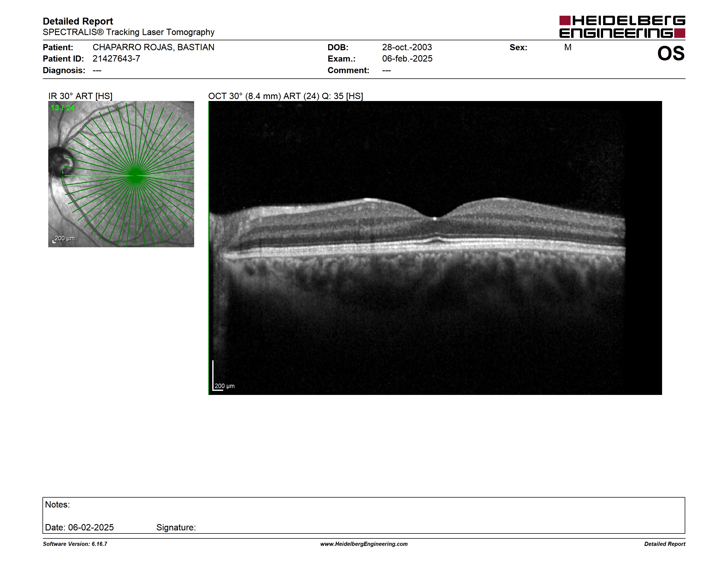
Task: Click the 'DOB:' label
Action: 338,47
